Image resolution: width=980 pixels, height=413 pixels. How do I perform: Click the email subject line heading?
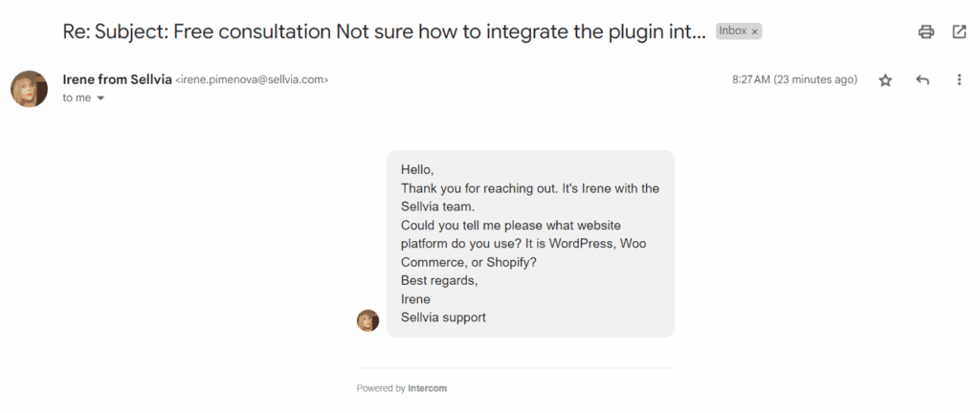(385, 32)
